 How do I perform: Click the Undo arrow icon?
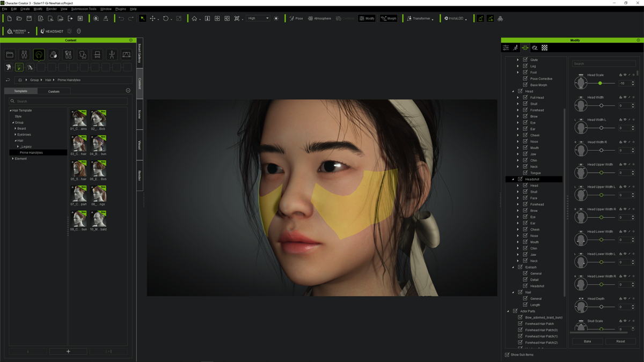pyautogui.click(x=121, y=18)
